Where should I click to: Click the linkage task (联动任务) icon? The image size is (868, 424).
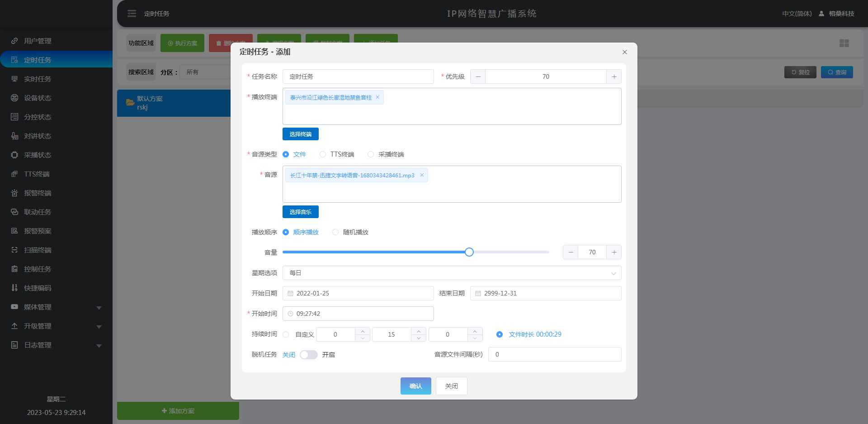coord(14,212)
